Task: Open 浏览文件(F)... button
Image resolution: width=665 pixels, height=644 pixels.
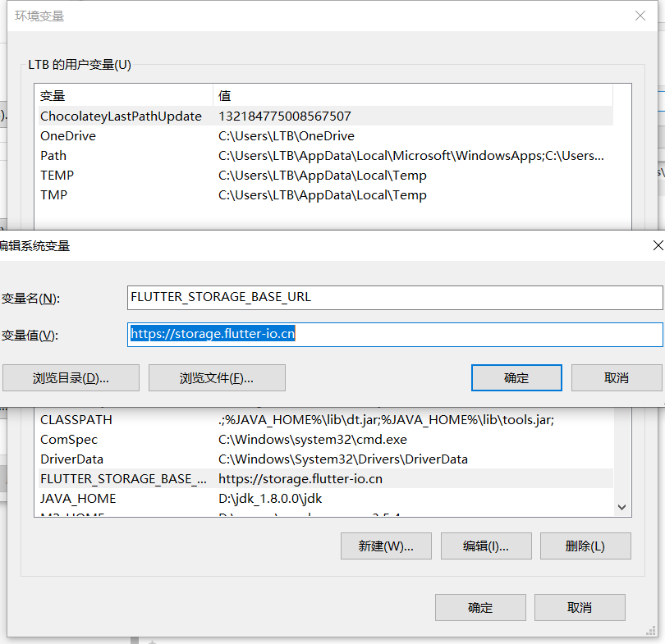Action: click(217, 378)
